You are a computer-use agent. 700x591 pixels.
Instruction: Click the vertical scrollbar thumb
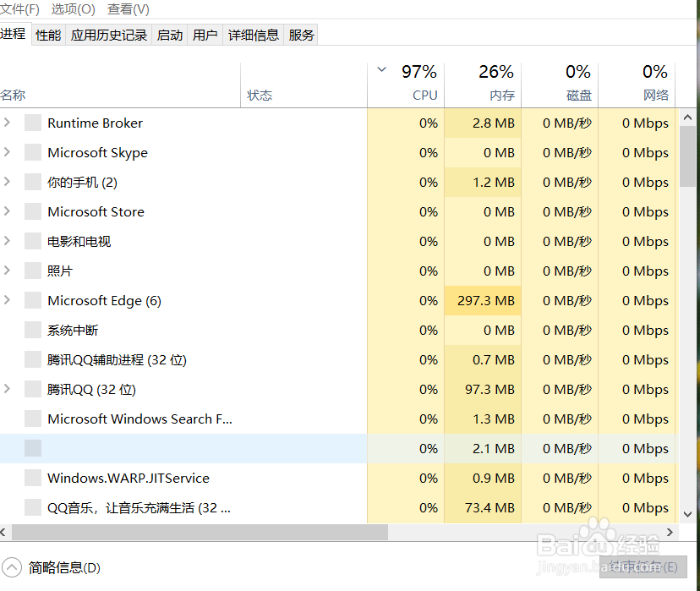click(688, 156)
